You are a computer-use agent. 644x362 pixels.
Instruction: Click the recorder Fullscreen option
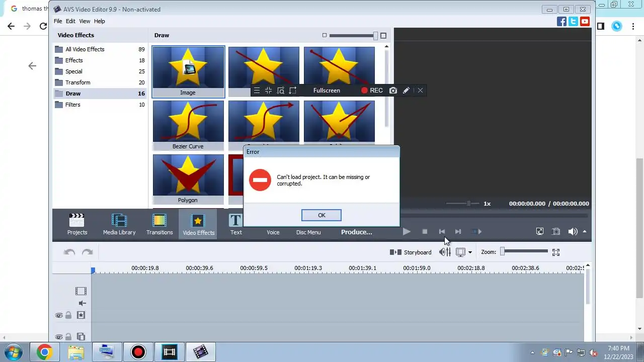pos(327,90)
